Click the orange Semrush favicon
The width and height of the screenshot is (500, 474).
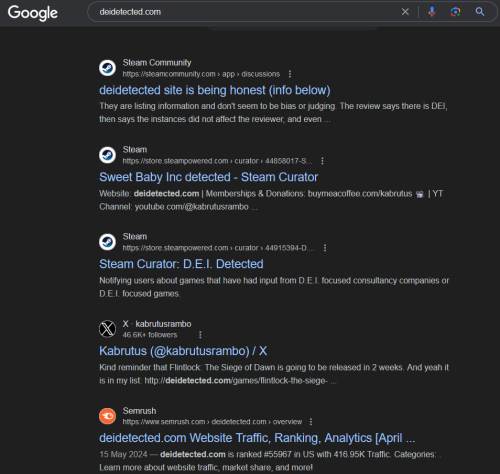(107, 416)
